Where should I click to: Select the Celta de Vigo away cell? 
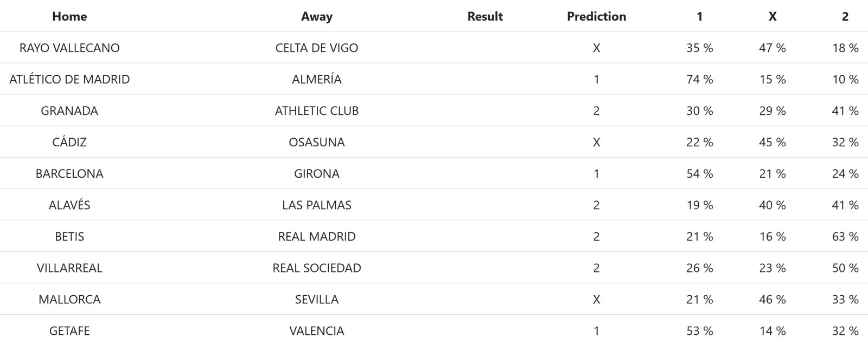(316, 48)
